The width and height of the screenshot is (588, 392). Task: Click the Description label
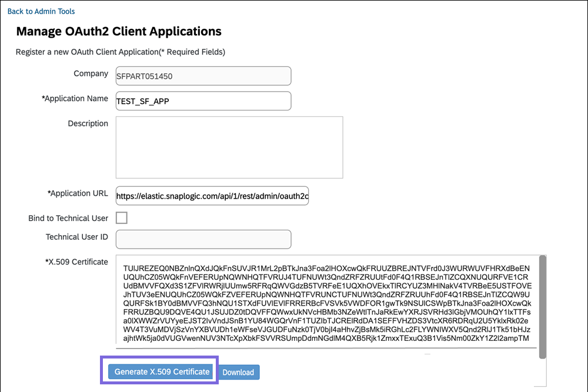pyautogui.click(x=88, y=123)
